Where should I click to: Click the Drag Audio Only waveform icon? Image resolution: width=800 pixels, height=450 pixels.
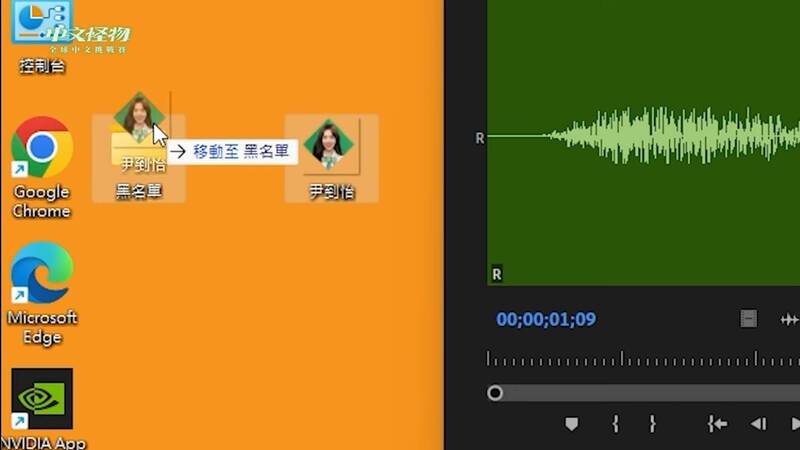click(x=788, y=319)
